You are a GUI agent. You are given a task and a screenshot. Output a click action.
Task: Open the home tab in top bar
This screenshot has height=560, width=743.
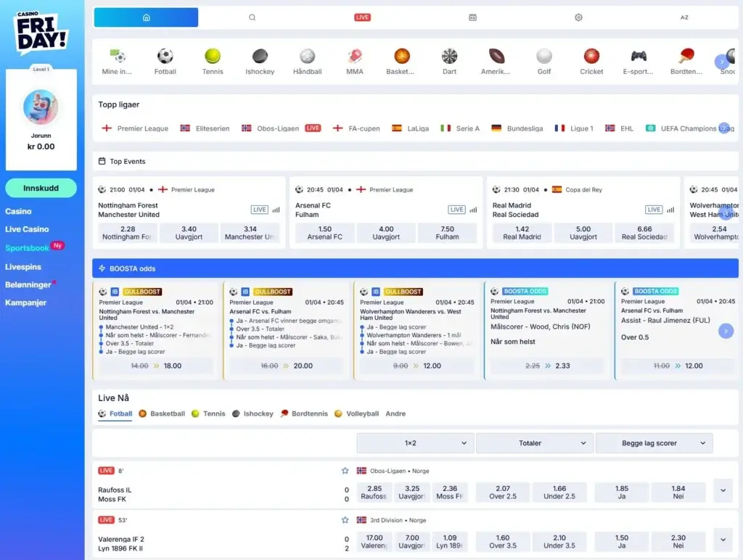[146, 17]
